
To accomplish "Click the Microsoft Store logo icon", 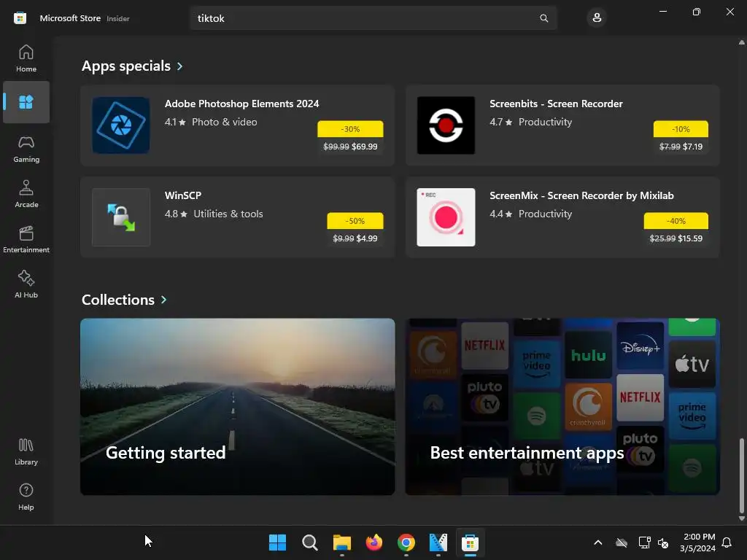I will (x=20, y=18).
